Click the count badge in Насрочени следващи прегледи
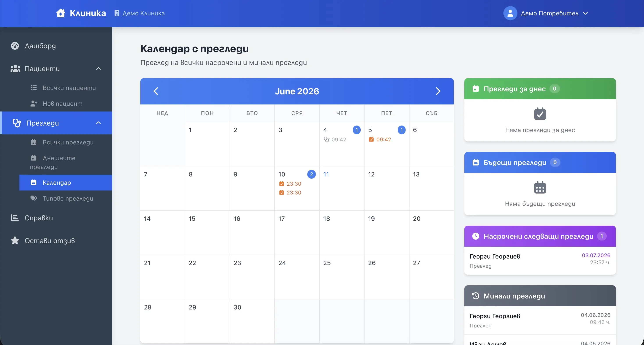 [x=601, y=236]
